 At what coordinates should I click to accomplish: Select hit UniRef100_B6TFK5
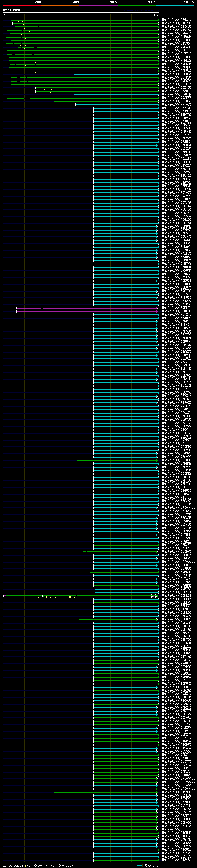(177, 84)
